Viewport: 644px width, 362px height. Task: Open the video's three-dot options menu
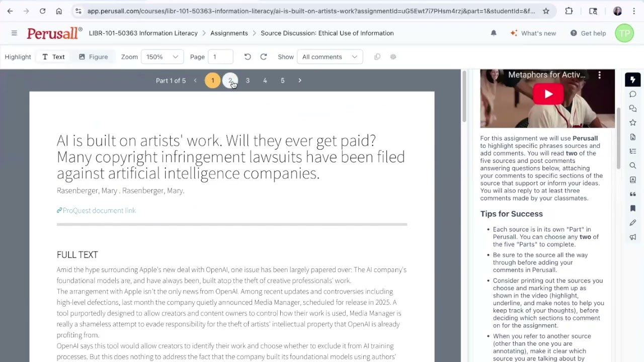coord(599,75)
